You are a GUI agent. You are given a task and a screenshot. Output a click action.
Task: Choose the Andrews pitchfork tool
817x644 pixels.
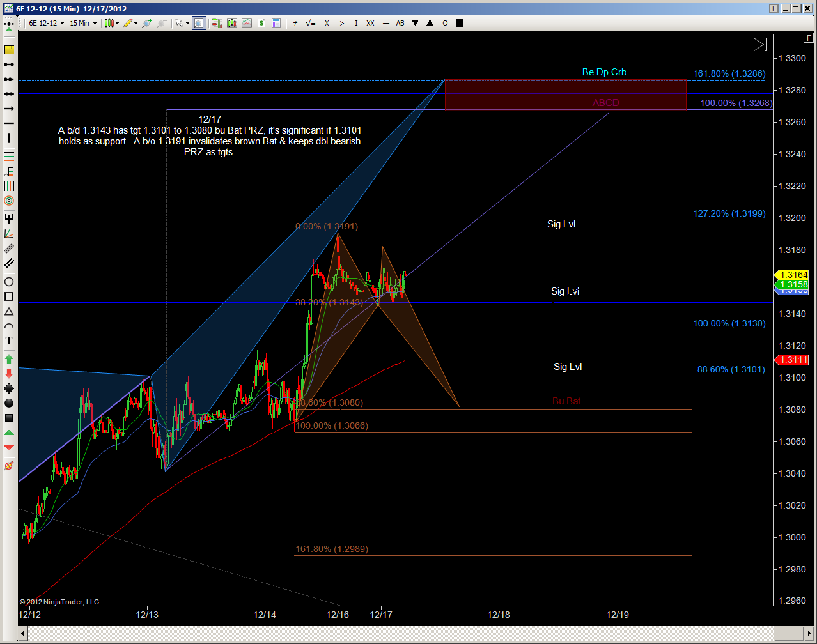9,218
